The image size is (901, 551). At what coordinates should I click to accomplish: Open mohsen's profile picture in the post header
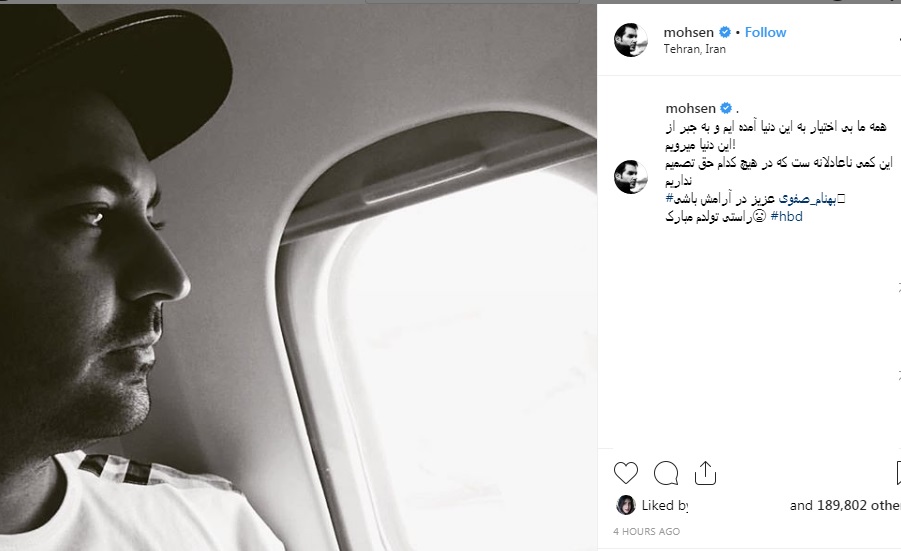[x=631, y=40]
